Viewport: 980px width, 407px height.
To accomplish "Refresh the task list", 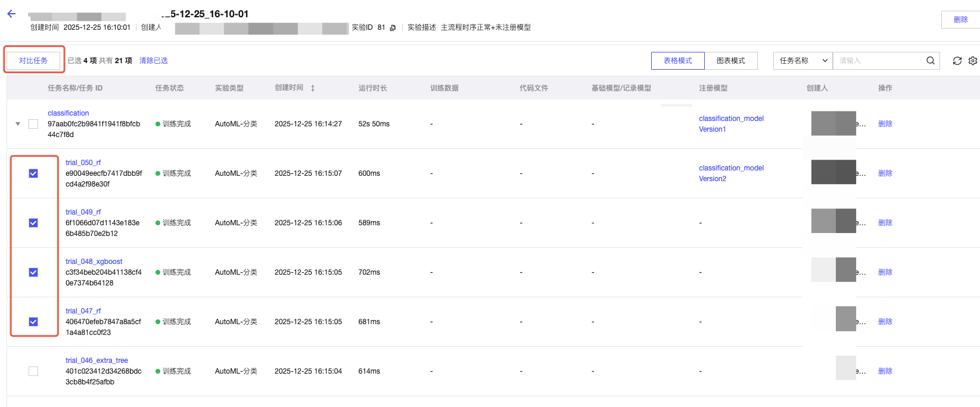I will (x=957, y=61).
